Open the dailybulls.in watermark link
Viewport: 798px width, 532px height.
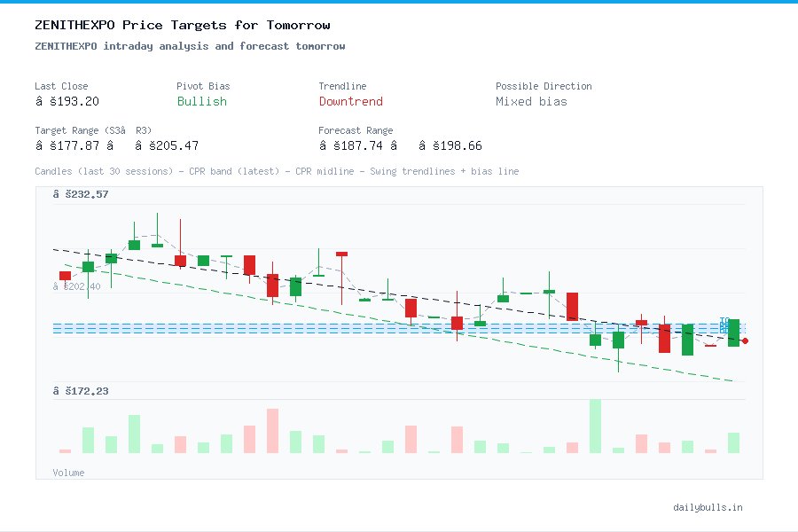708,507
